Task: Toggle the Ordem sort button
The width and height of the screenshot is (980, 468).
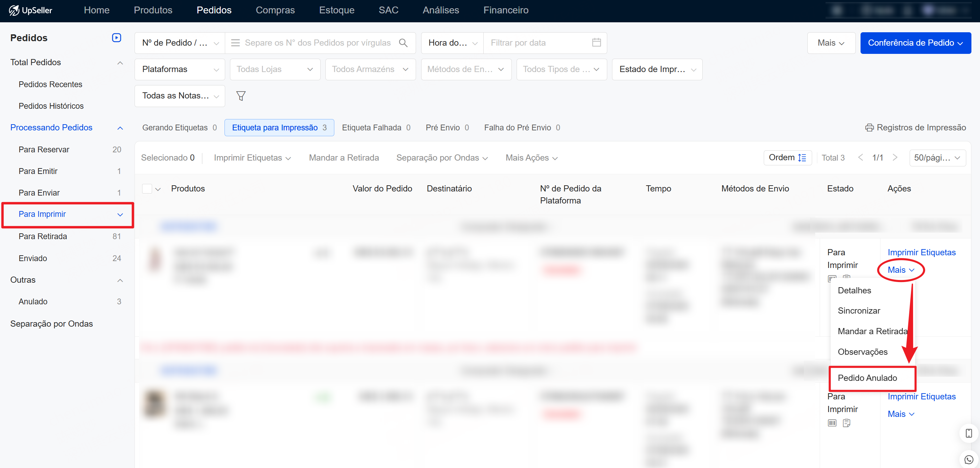Action: 787,158
